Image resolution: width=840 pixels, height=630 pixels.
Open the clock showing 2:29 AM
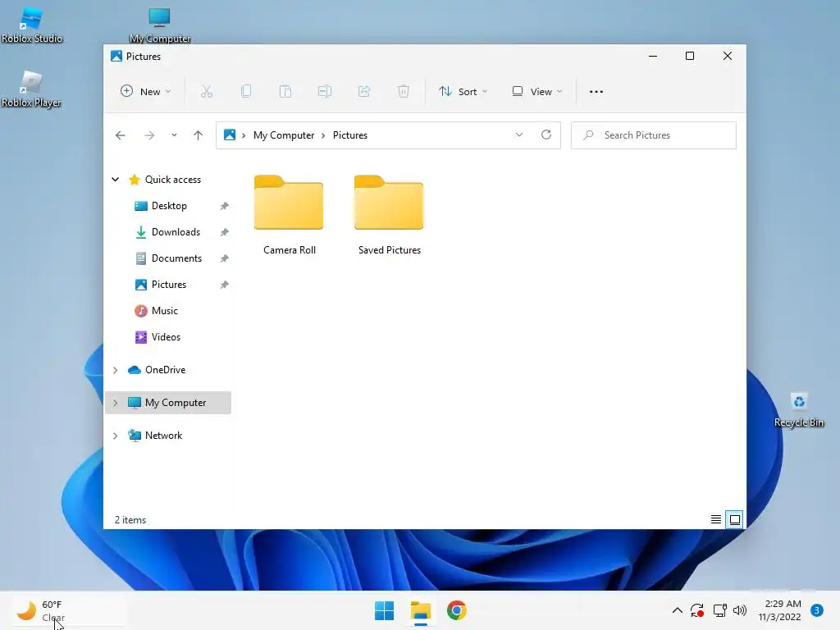(780, 610)
